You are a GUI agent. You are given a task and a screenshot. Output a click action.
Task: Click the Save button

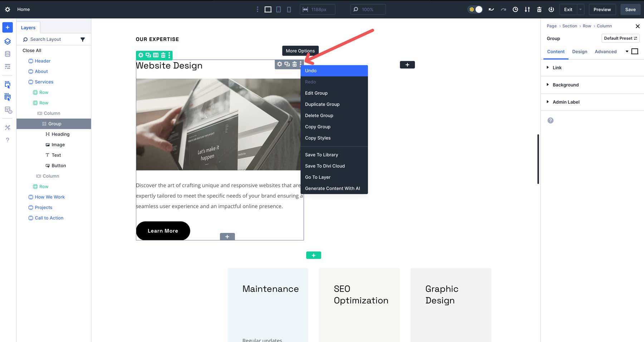[630, 10]
